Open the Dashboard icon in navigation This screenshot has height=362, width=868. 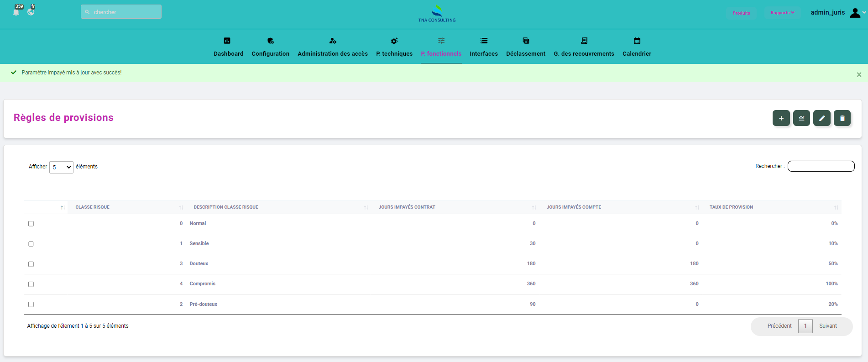(x=227, y=41)
